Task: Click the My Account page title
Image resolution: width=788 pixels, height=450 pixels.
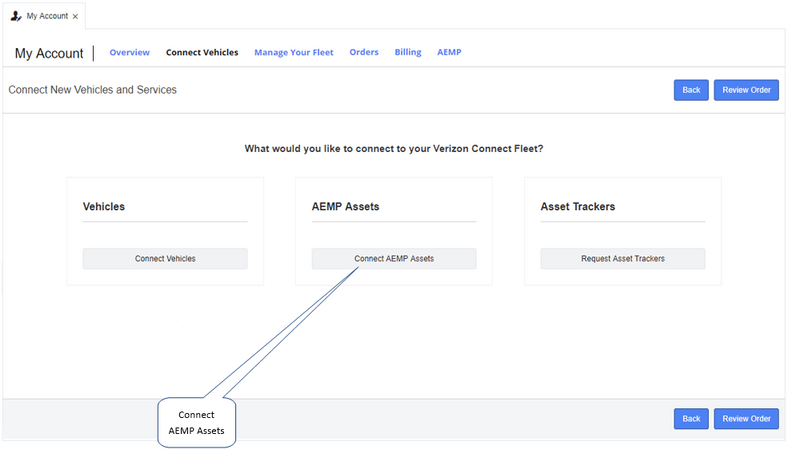Action: [49, 53]
